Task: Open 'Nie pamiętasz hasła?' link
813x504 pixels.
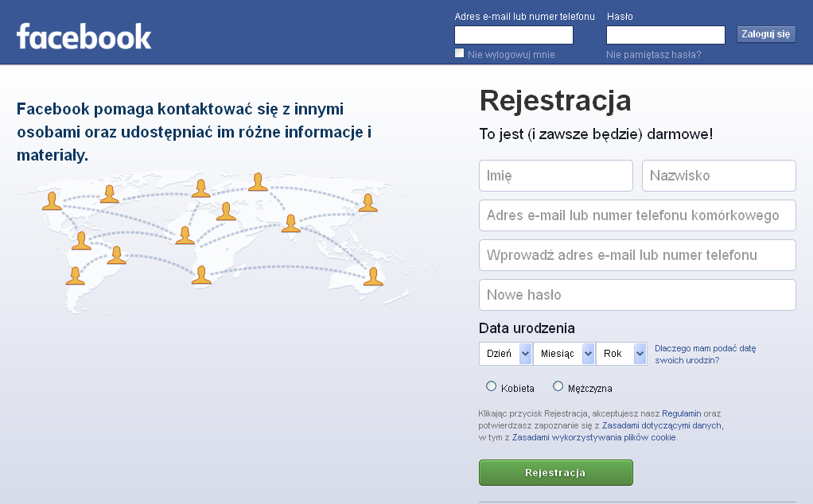Action: pos(653,55)
